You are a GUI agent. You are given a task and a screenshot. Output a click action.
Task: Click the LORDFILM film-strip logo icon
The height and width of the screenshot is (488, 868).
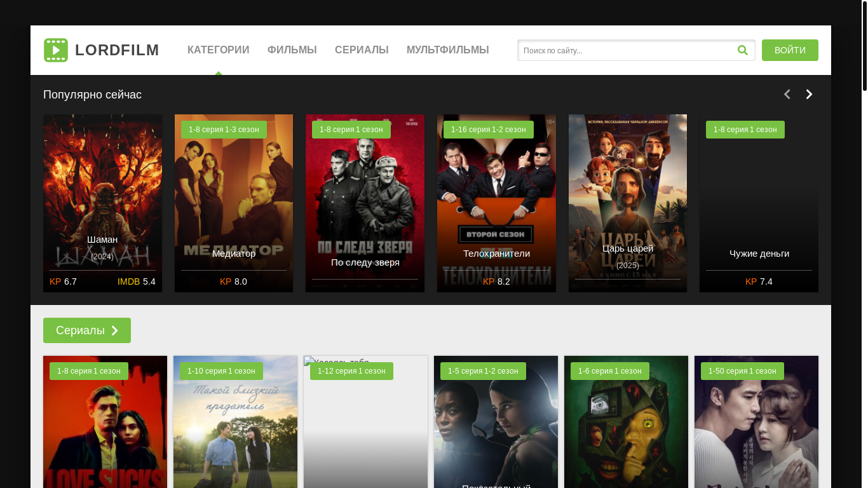tap(56, 50)
